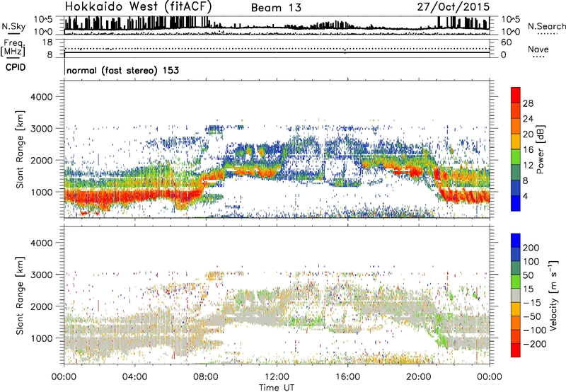Click the 'Time UT' axis title
The width and height of the screenshot is (566, 392).
(x=277, y=387)
